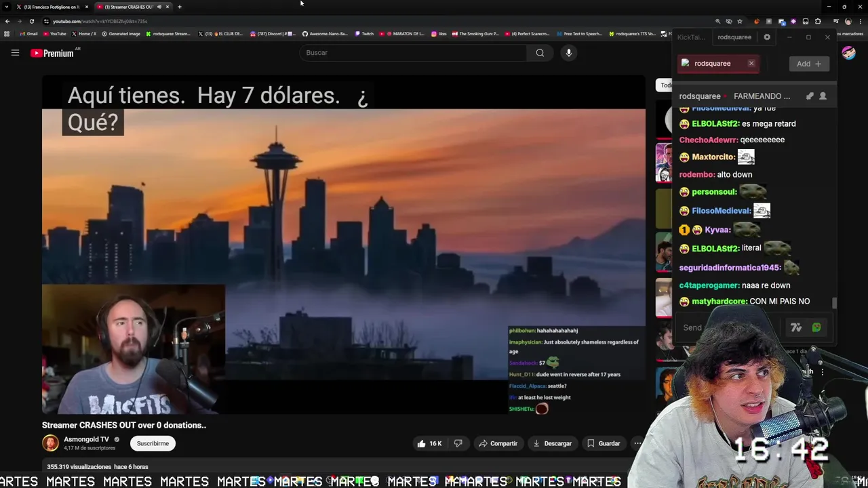The height and width of the screenshot is (488, 868).
Task: Select rodsquaree tab in KickTalk title bar
Action: pos(734,37)
